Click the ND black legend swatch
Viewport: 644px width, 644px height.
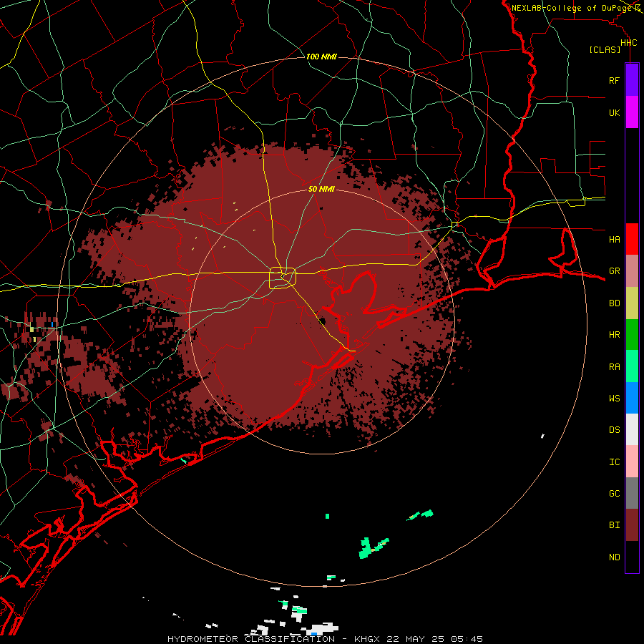tap(632, 557)
